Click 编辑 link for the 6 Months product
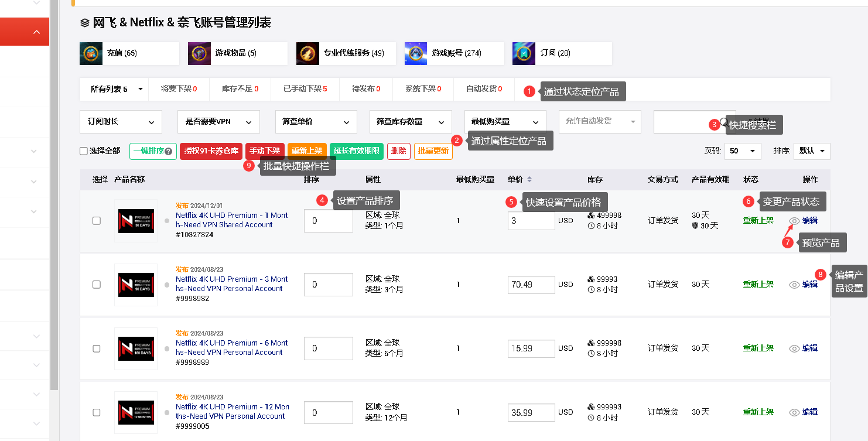The width and height of the screenshot is (868, 441). point(810,348)
